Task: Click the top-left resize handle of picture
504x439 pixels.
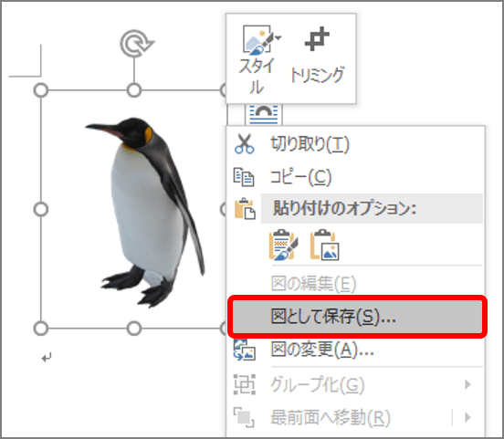Action: click(41, 90)
